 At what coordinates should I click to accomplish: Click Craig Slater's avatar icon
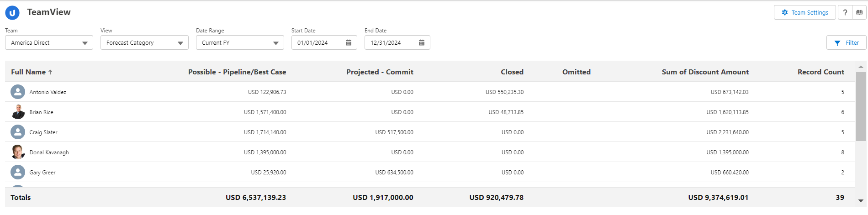[x=18, y=132]
